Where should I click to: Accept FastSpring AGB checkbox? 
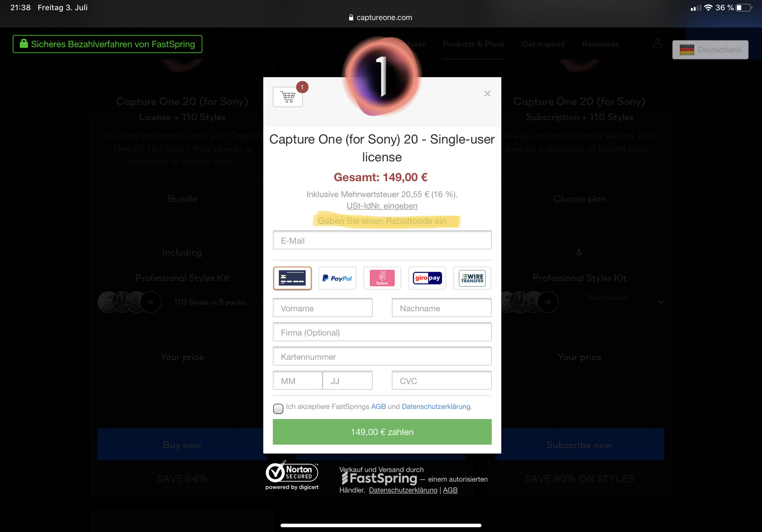278,408
